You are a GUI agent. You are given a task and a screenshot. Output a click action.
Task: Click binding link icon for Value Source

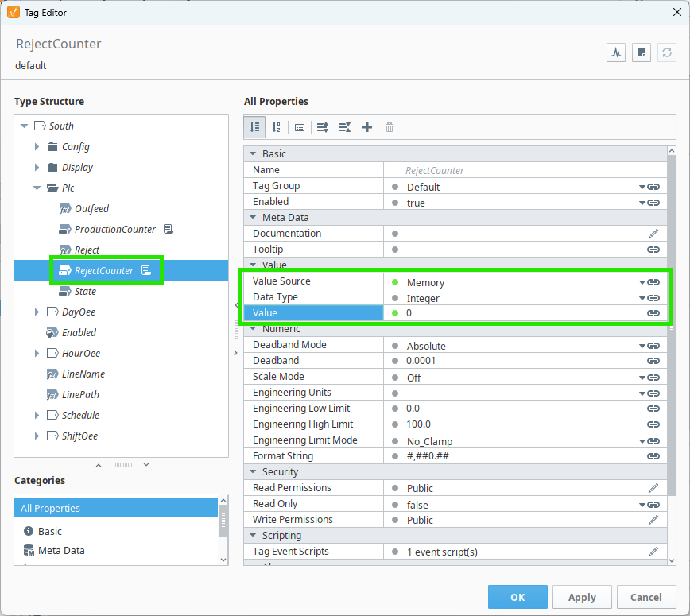pyautogui.click(x=653, y=282)
